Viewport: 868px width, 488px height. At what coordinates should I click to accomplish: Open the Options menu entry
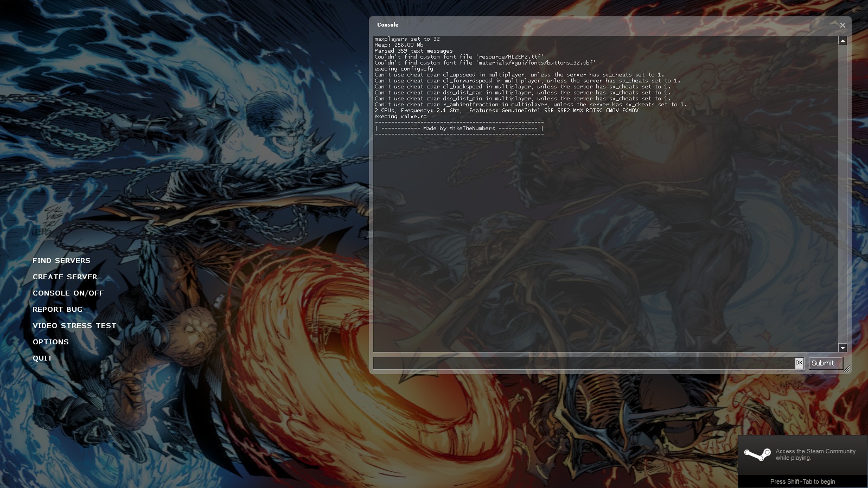50,342
